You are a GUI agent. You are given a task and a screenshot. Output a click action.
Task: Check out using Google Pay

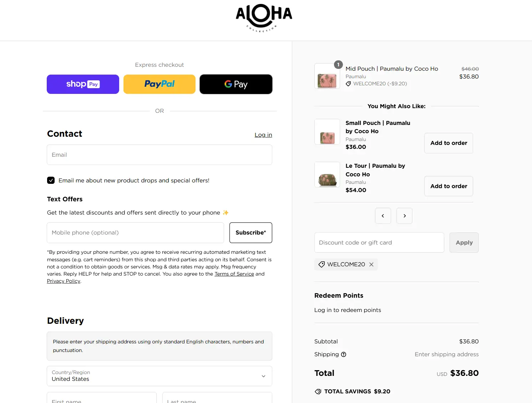(236, 84)
